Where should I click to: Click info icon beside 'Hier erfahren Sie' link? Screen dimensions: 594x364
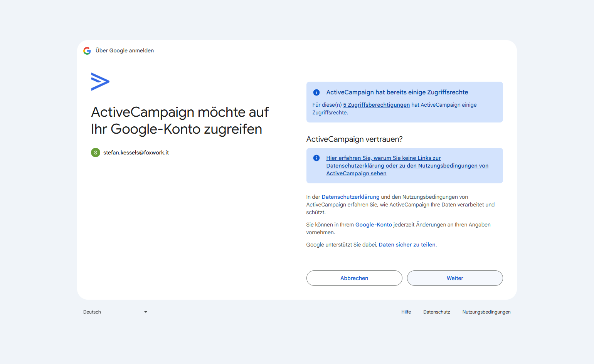[316, 158]
